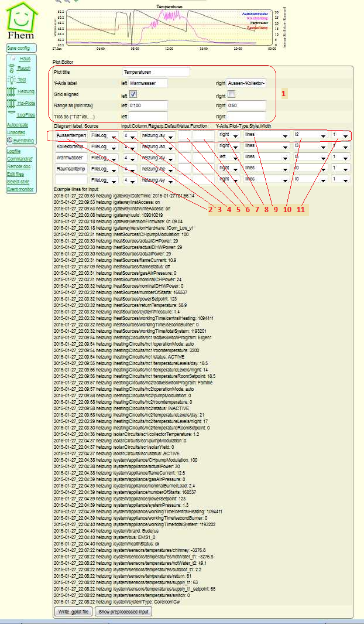This screenshot has width=364, height=624.
Task: Open Unsorted link
Action: click(16, 132)
